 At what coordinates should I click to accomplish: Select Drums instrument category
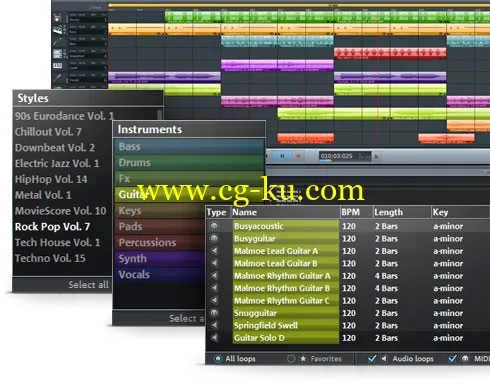click(189, 163)
